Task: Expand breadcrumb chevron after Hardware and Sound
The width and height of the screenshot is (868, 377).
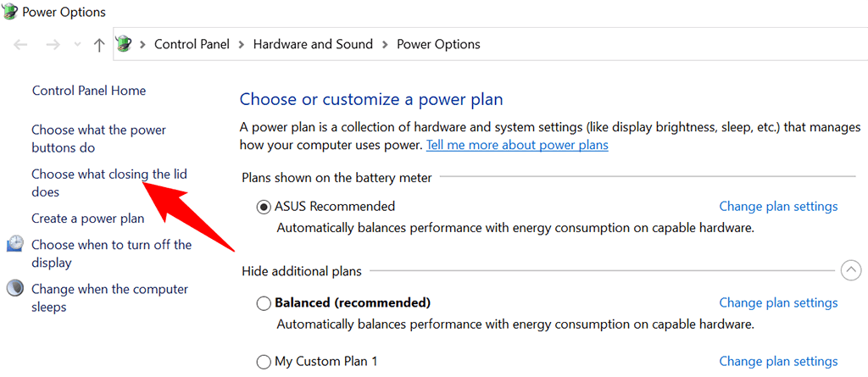Action: click(x=385, y=45)
